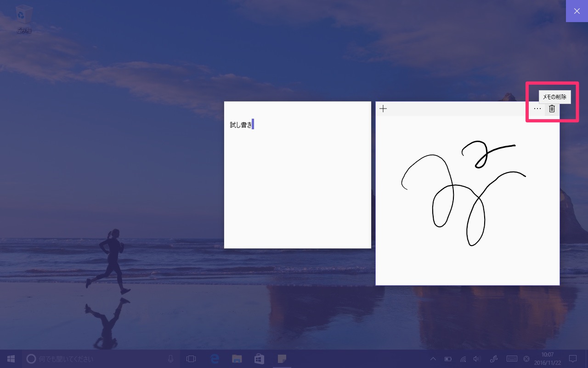Click the taskbar clock showing 10:07
This screenshot has height=368, width=588.
tap(548, 359)
